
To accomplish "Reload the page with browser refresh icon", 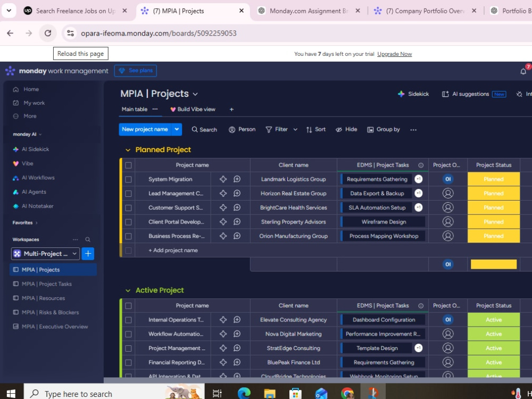I will [x=48, y=33].
